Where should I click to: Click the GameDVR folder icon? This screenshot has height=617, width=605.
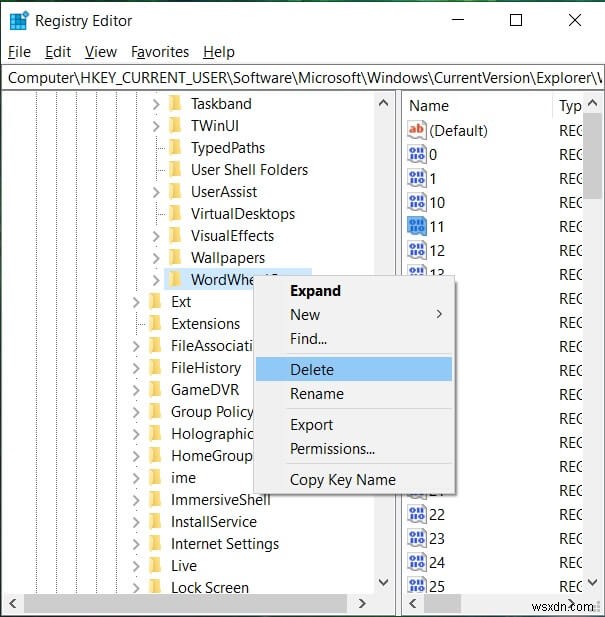155,390
